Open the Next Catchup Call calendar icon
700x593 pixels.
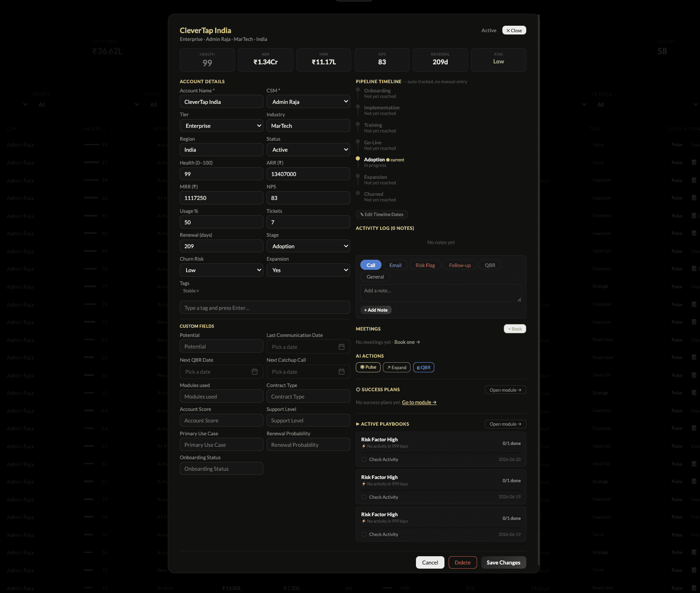tap(341, 371)
